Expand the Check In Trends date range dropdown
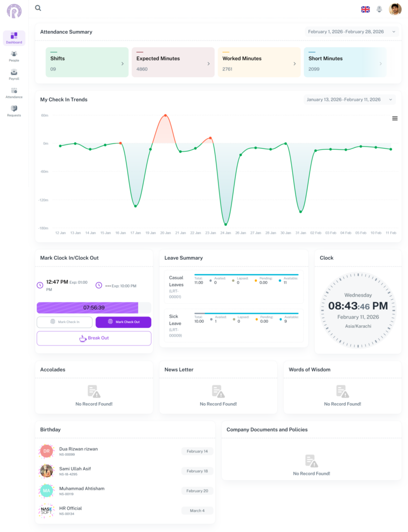 pyautogui.click(x=350, y=99)
